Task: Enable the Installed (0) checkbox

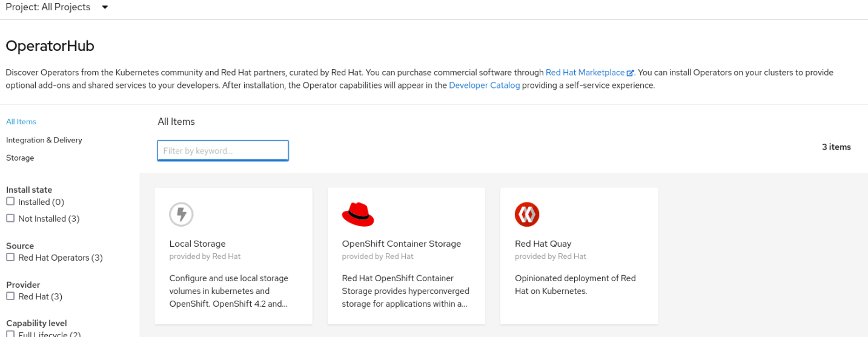Action: click(10, 201)
